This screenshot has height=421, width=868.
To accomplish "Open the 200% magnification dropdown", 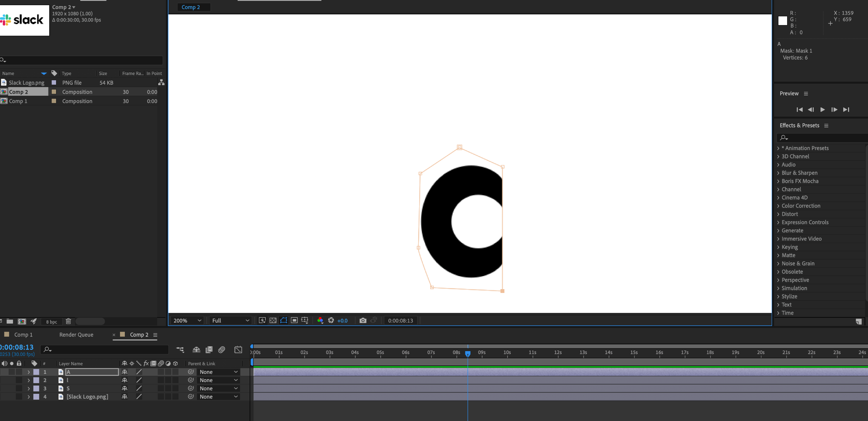I will 187,320.
